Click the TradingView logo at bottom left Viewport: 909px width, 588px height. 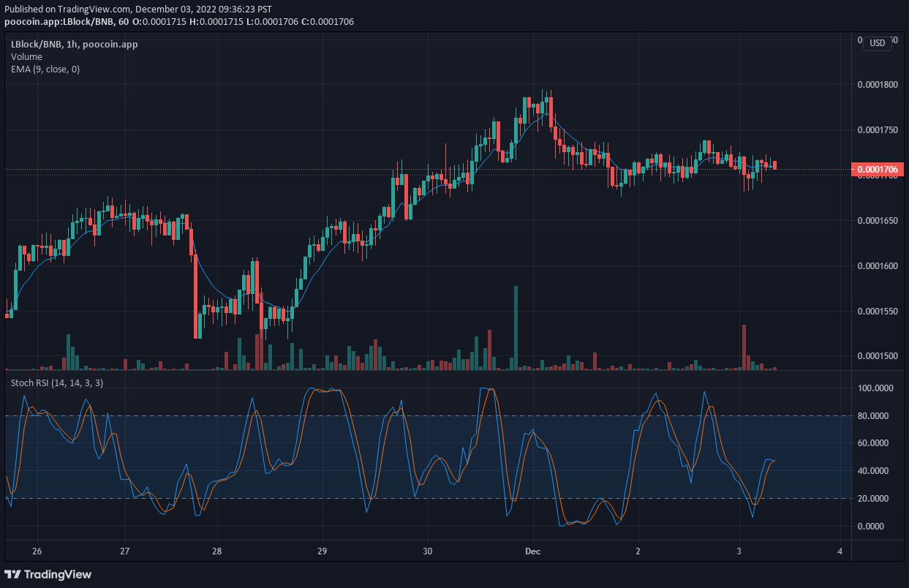[48, 574]
